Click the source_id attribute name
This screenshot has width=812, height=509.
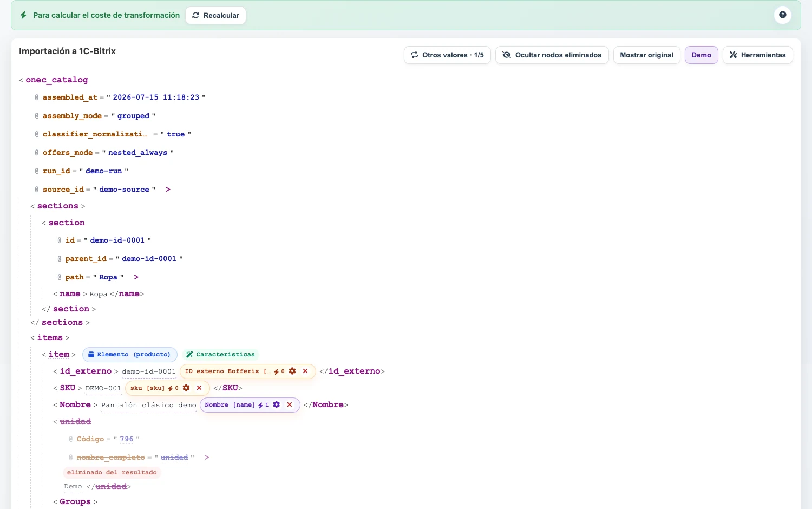pos(63,190)
